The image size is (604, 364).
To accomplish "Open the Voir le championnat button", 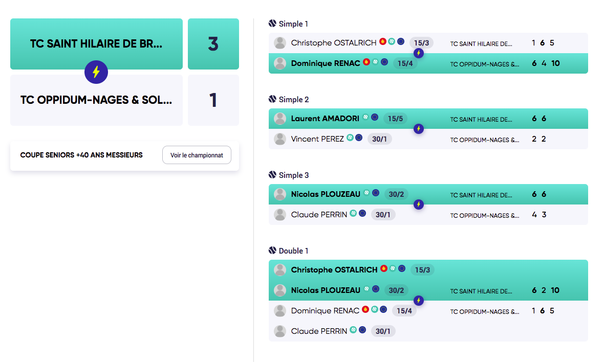I will (x=197, y=155).
